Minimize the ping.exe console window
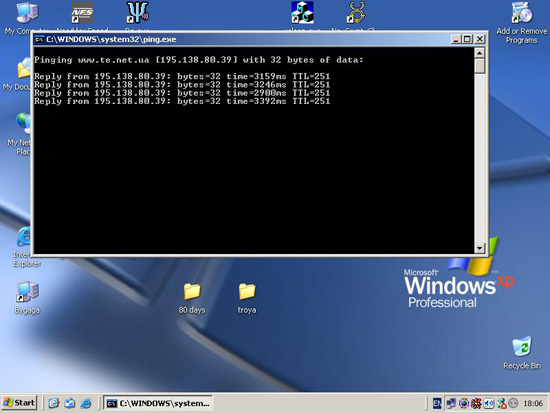Screen dimensions: 550x413 click(x=455, y=39)
